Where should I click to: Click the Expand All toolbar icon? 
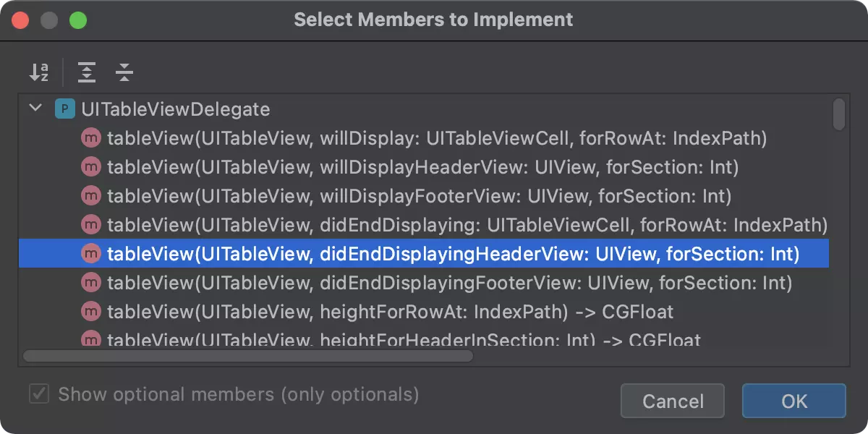pyautogui.click(x=87, y=72)
